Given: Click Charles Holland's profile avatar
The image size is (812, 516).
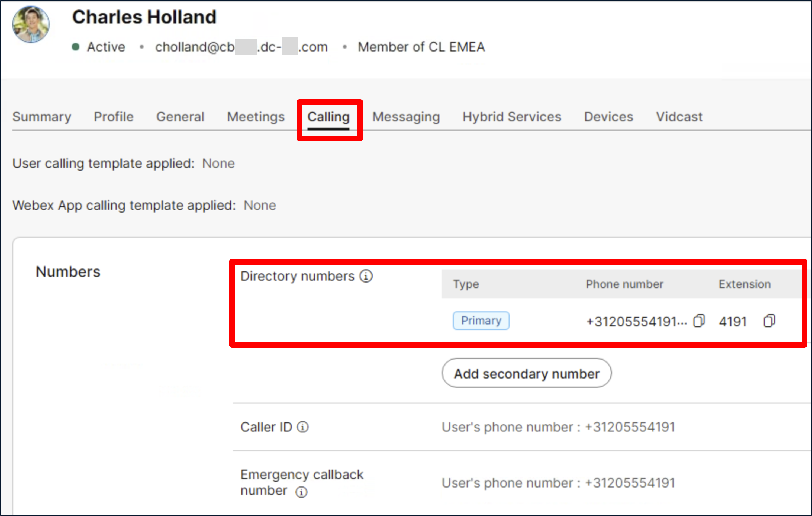Looking at the screenshot, I should coord(31,24).
